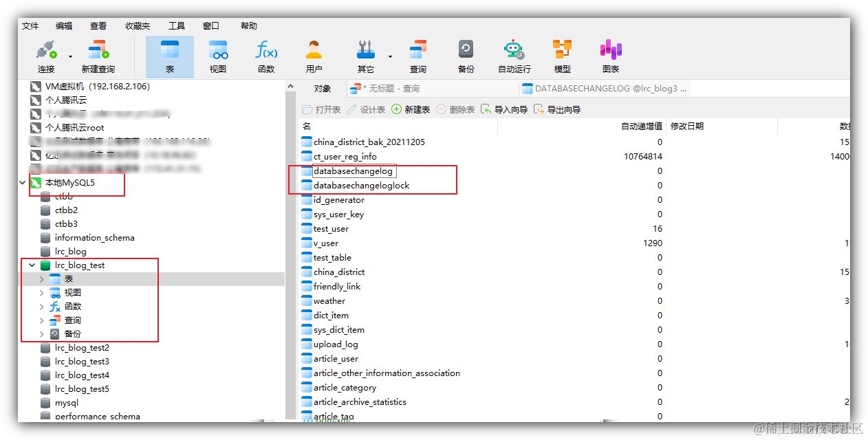The image size is (868, 440).
Task: Open the 用户 users toolbar icon
Action: [x=314, y=57]
